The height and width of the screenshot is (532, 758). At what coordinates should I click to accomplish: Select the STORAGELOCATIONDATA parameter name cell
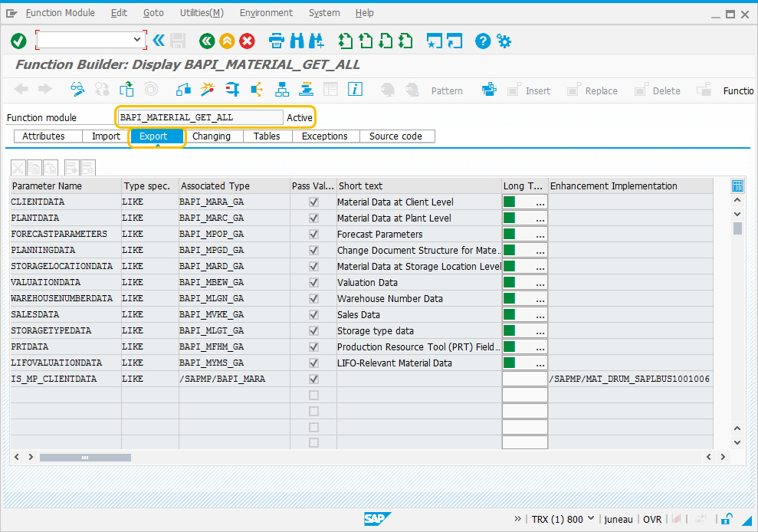66,267
